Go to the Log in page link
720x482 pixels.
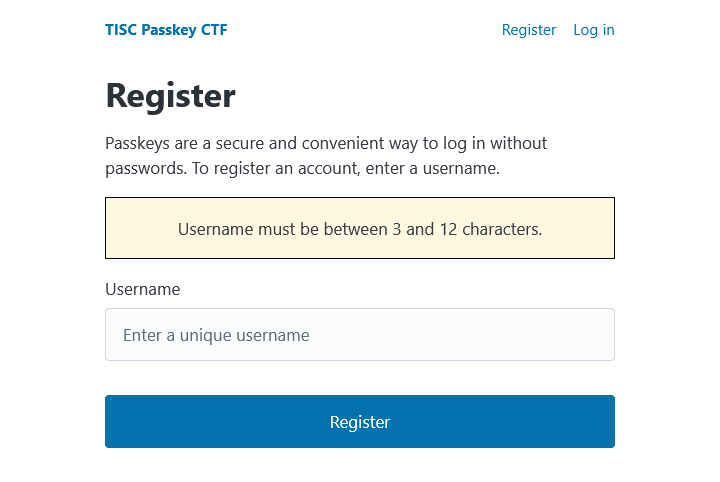tap(594, 30)
